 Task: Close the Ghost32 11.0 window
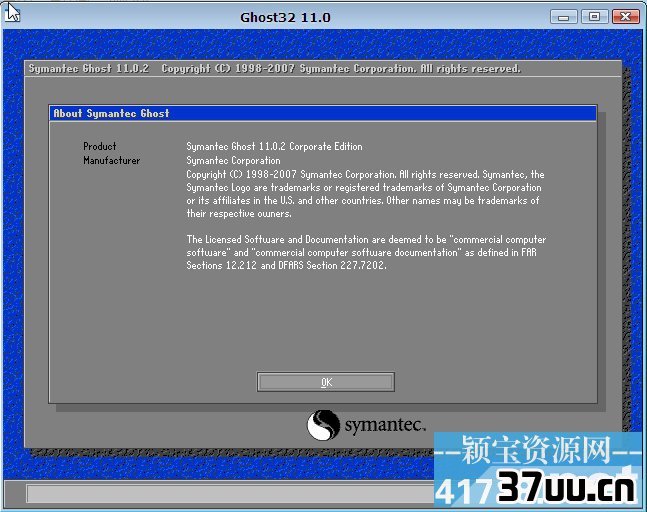[x=626, y=17]
